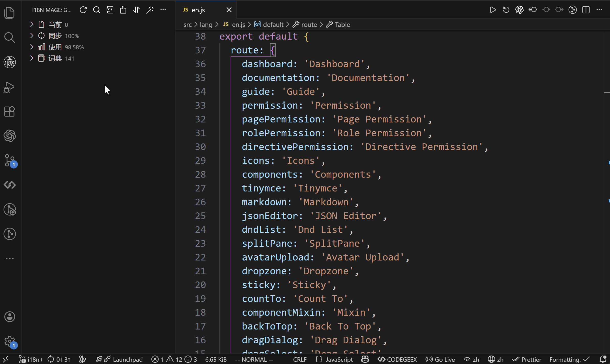The width and height of the screenshot is (610, 364).
Task: Expand the 词典 141 tree section
Action: [x=32, y=58]
